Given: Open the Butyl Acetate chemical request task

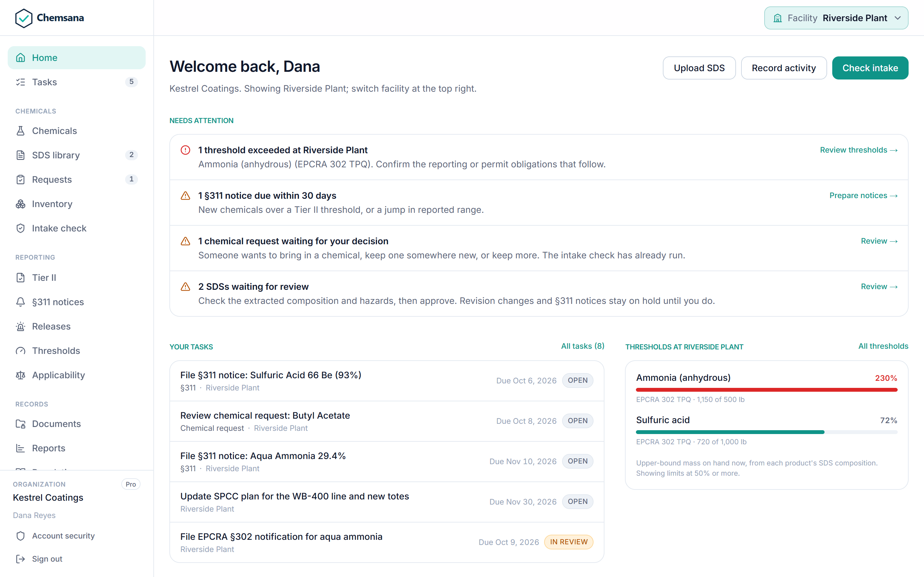Looking at the screenshot, I should point(387,421).
